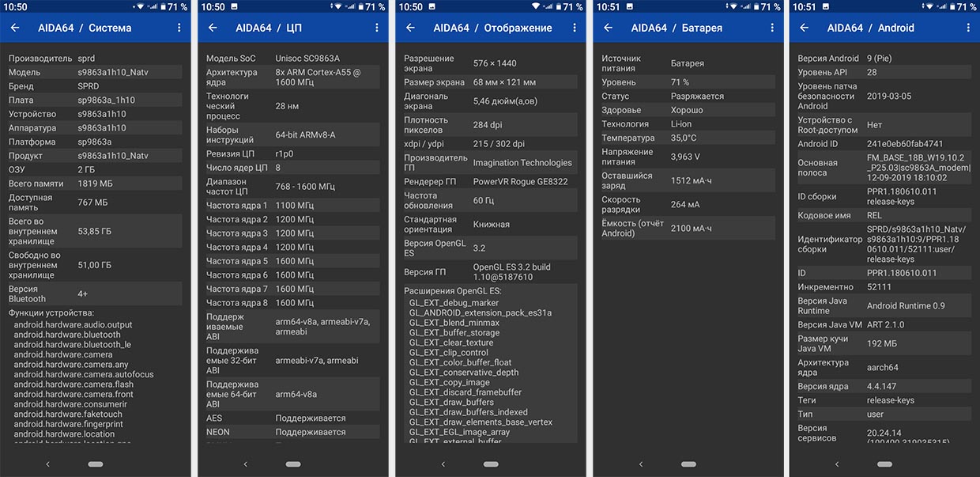
Task: Select Диапазон частот ЦП row
Action: (x=292, y=187)
